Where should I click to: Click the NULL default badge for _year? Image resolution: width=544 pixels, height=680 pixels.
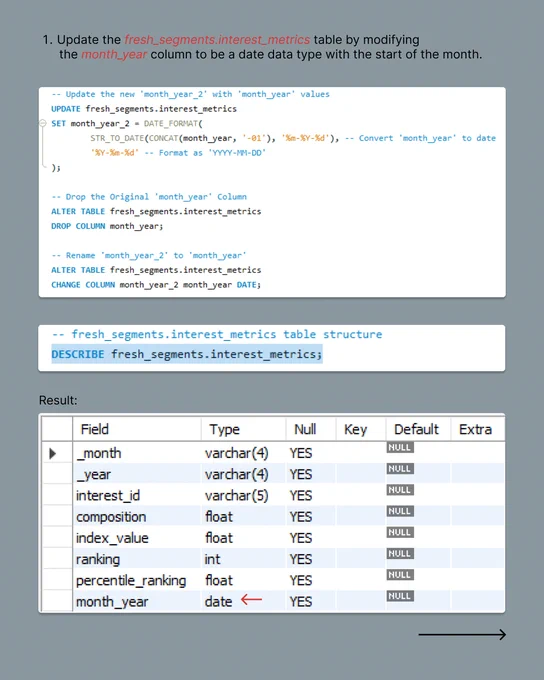tap(400, 469)
